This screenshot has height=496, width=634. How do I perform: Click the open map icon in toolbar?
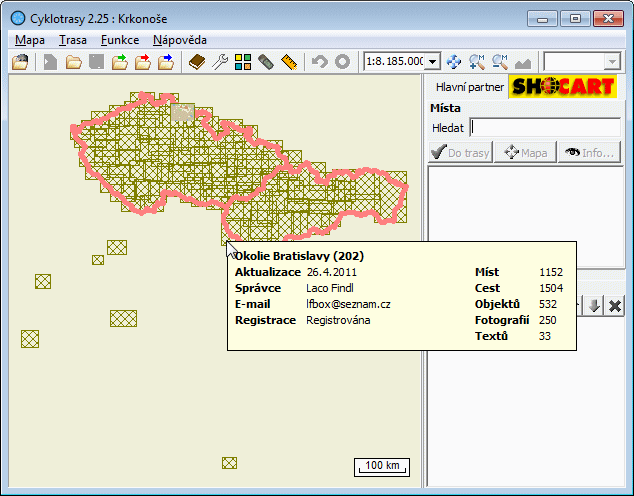[x=20, y=62]
